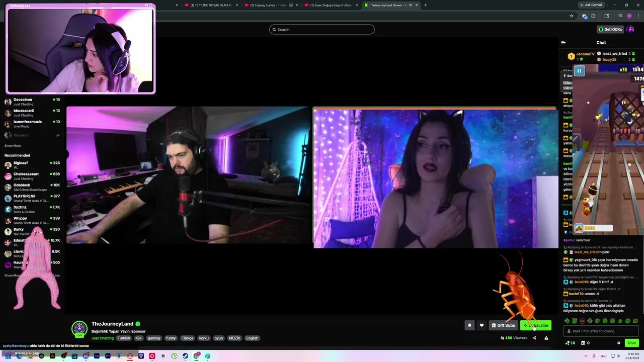The width and height of the screenshot is (644, 362).
Task: Click the korku tag
Action: click(x=204, y=338)
